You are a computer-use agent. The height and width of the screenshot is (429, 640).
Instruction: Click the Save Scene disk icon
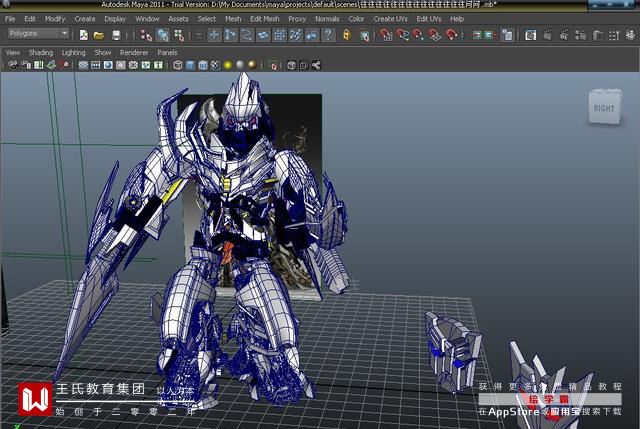pos(116,35)
